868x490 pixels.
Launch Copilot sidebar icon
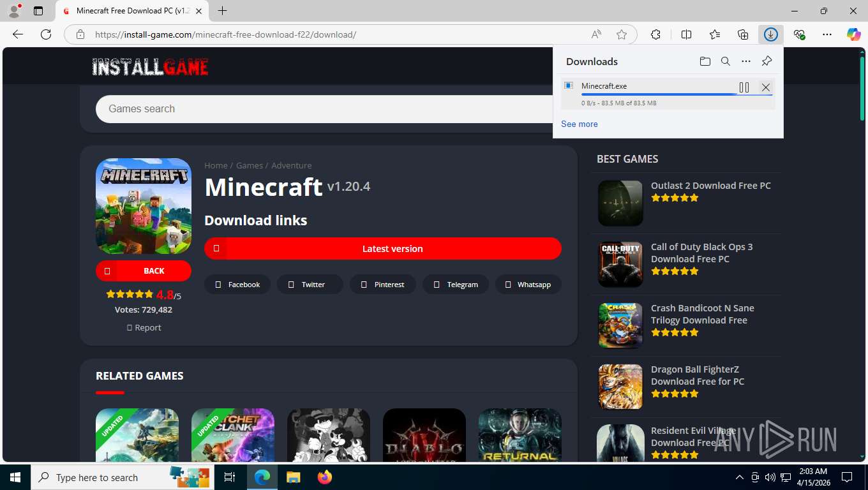click(x=854, y=34)
